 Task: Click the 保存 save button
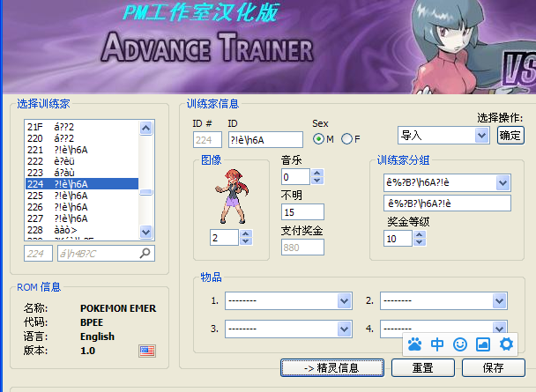point(494,367)
